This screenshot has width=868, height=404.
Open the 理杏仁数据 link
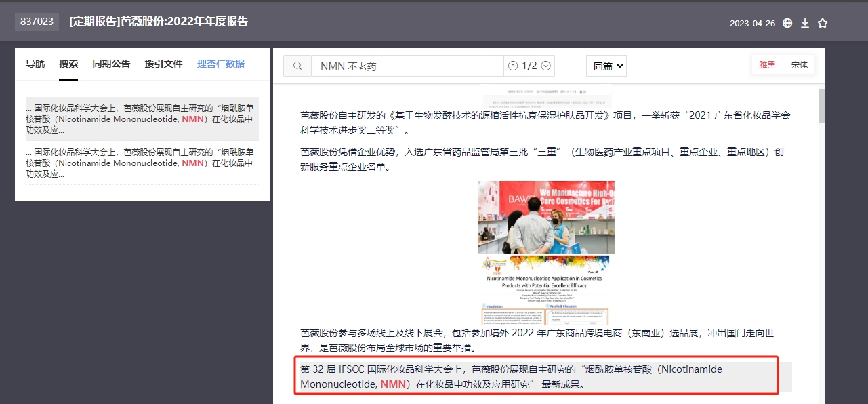click(x=221, y=64)
